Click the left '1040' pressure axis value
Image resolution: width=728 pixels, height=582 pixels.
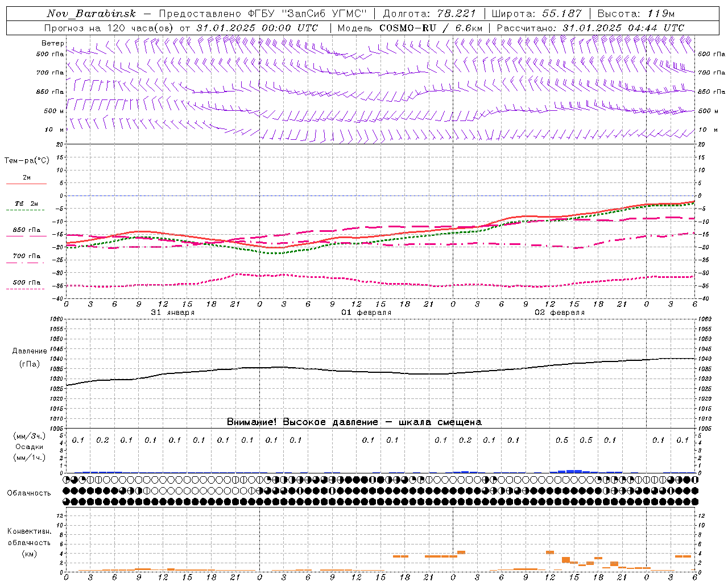[57, 359]
